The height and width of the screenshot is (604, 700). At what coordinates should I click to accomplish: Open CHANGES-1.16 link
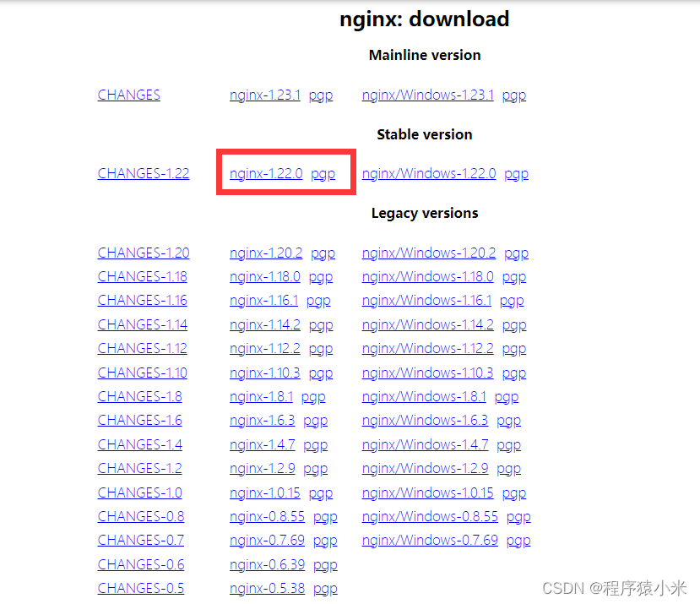142,300
